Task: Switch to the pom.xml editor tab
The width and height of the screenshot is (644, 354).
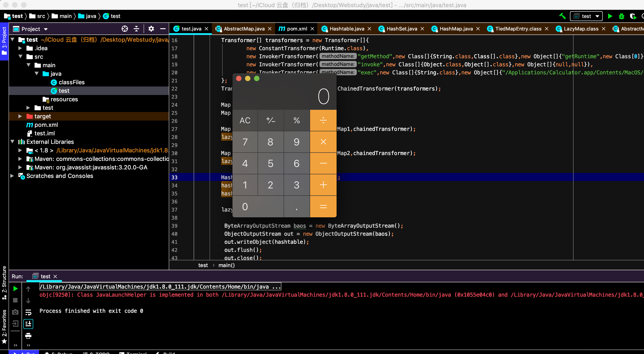Action: click(297, 29)
